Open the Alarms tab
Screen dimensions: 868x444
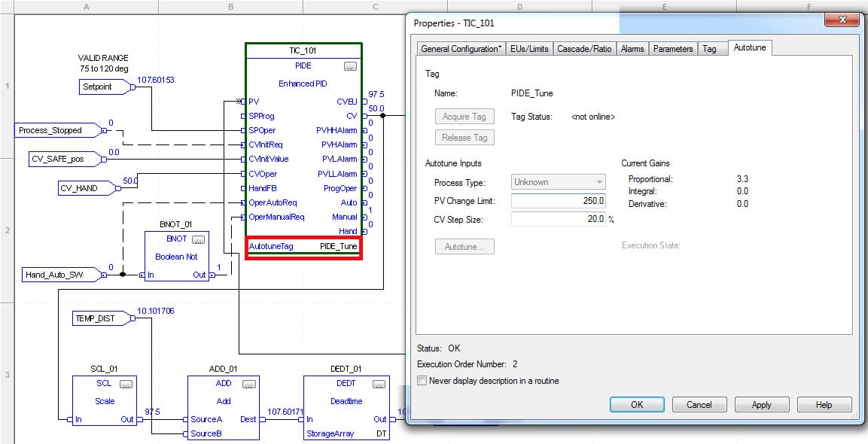tap(632, 49)
